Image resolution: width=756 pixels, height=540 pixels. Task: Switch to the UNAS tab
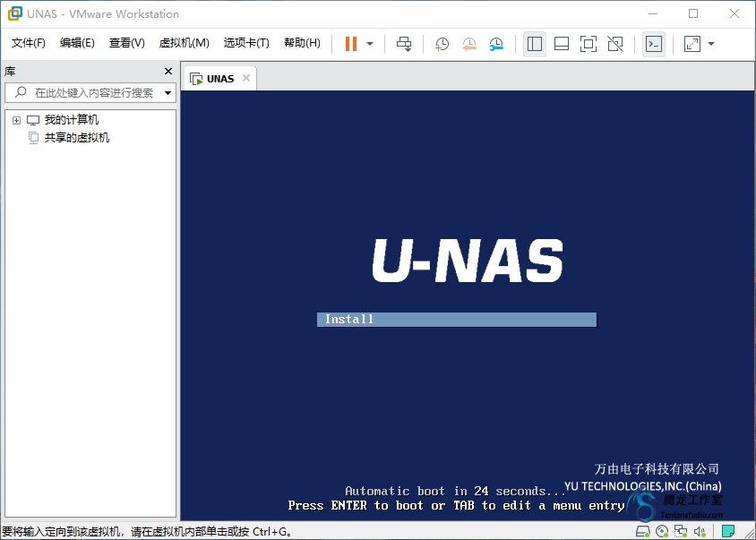(x=219, y=79)
